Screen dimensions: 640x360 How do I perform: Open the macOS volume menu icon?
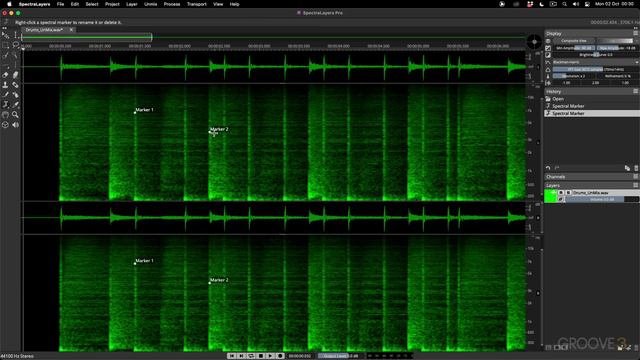click(576, 4)
